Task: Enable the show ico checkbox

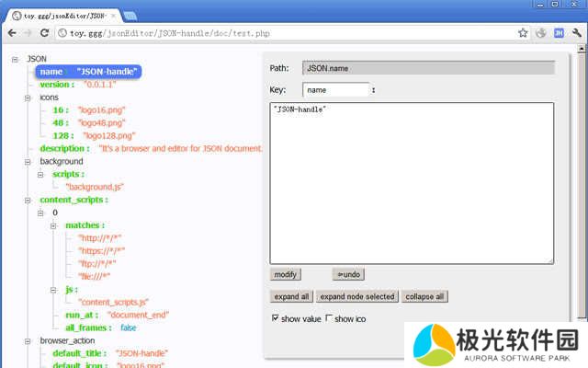Action: [x=330, y=318]
